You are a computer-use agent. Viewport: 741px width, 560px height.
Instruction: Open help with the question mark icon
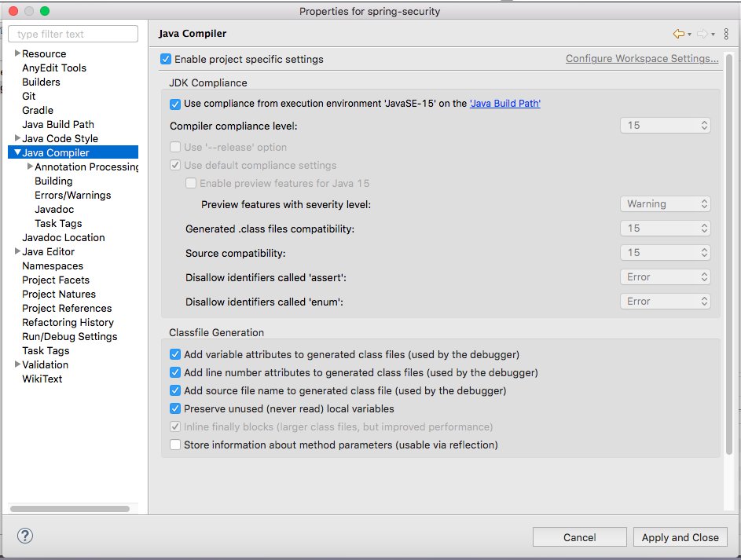25,536
